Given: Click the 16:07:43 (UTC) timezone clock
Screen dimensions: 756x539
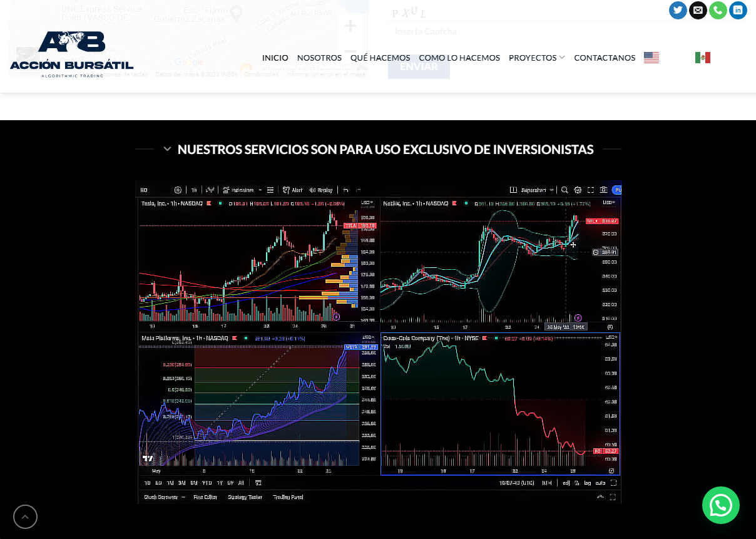Looking at the screenshot, I should tap(516, 483).
